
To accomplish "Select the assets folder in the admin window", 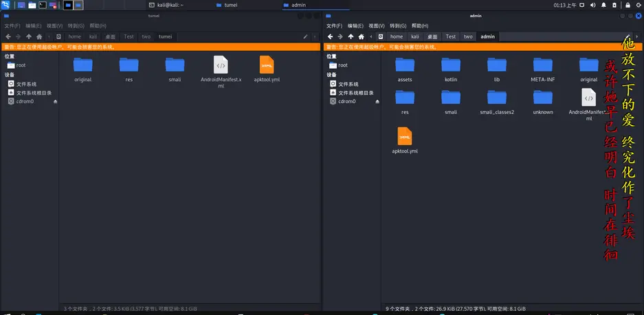I will [x=405, y=69].
